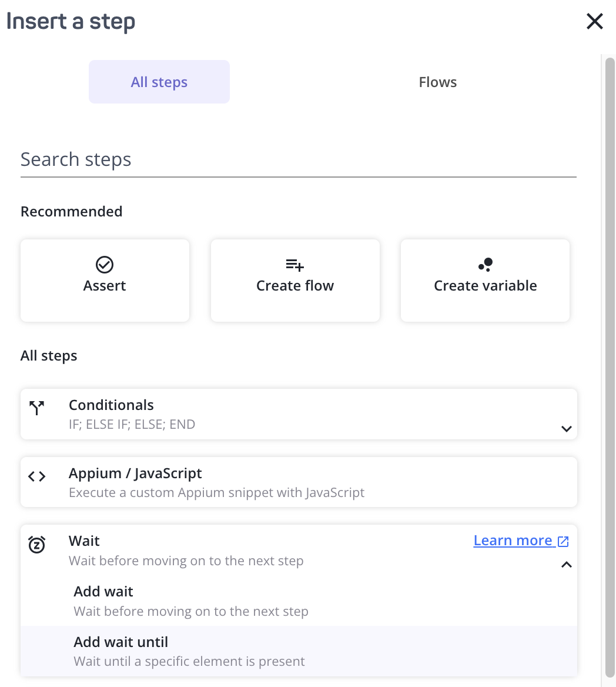Close the Insert a step panel
Viewport: 616px width, 687px height.
click(595, 21)
